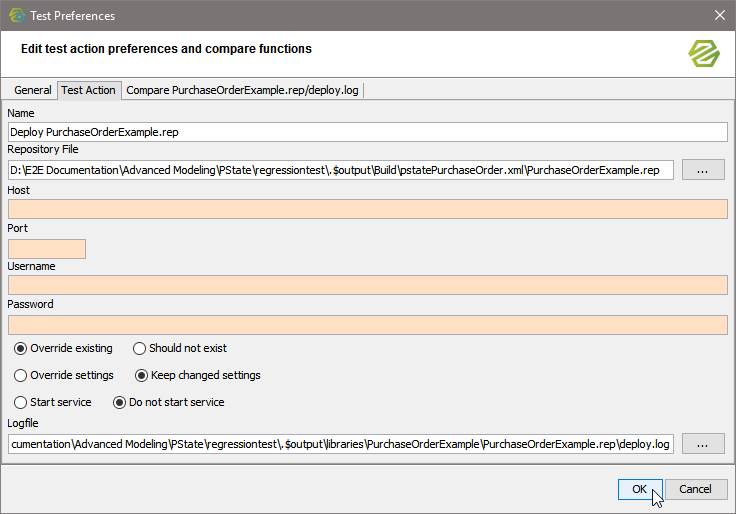This screenshot has width=736, height=514.
Task: Choose Keep changed settings option
Action: coord(141,376)
